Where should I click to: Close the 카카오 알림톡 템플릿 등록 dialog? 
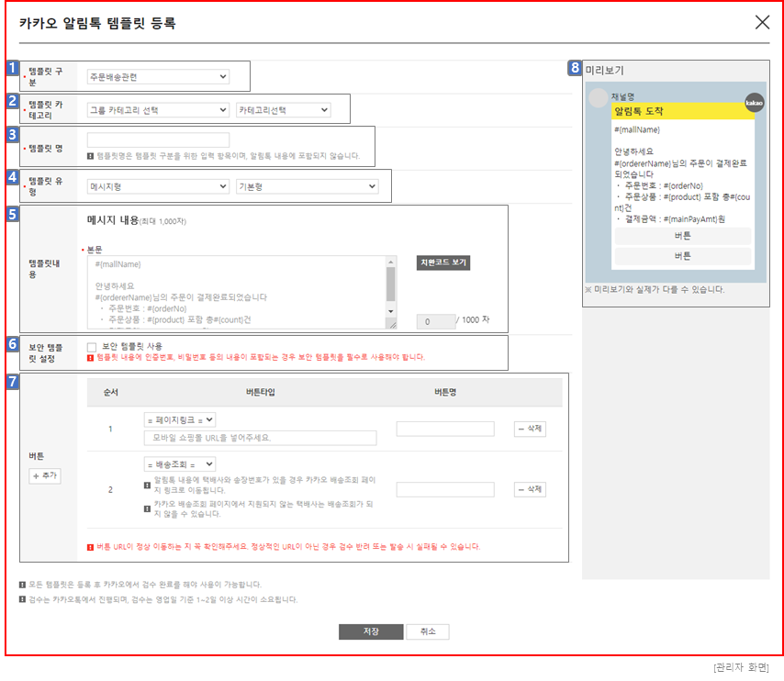click(x=762, y=22)
